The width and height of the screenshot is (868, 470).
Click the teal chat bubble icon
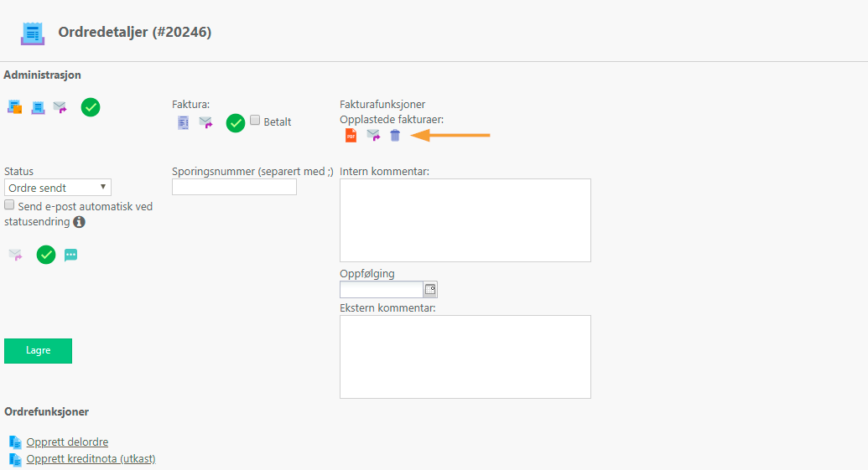(70, 255)
